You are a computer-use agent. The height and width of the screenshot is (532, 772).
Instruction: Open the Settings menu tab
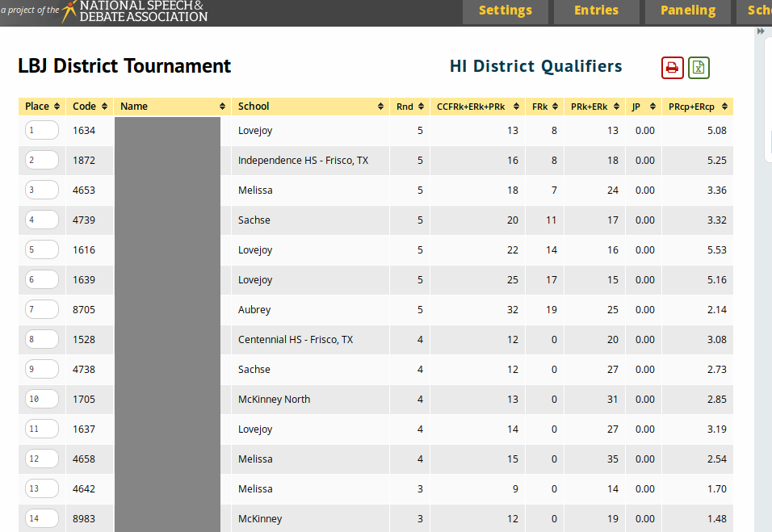pyautogui.click(x=506, y=11)
